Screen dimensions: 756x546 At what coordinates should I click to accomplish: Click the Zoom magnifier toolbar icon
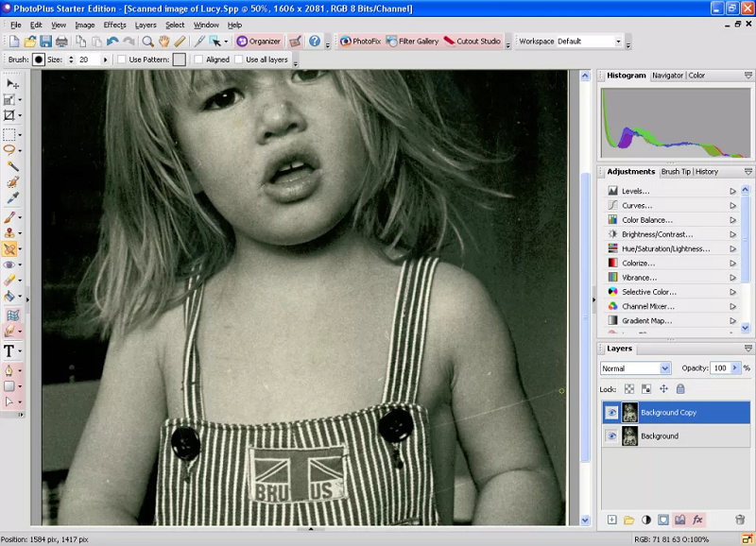point(148,42)
